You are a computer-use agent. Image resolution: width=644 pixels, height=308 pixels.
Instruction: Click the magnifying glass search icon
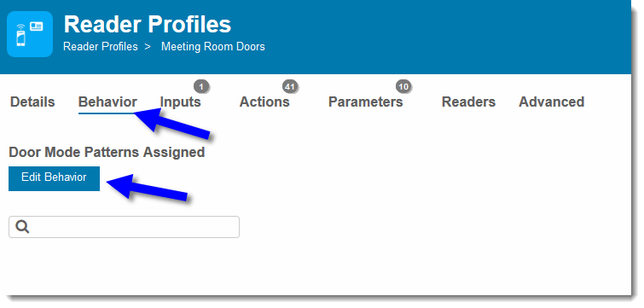click(22, 227)
